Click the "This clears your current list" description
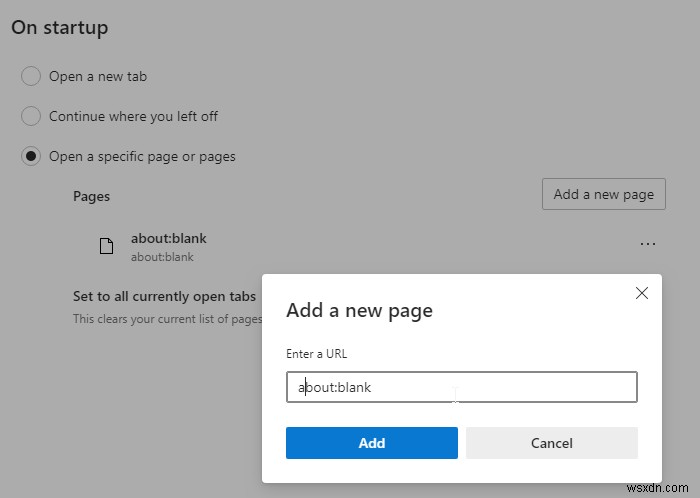This screenshot has height=498, width=700. pyautogui.click(x=167, y=319)
